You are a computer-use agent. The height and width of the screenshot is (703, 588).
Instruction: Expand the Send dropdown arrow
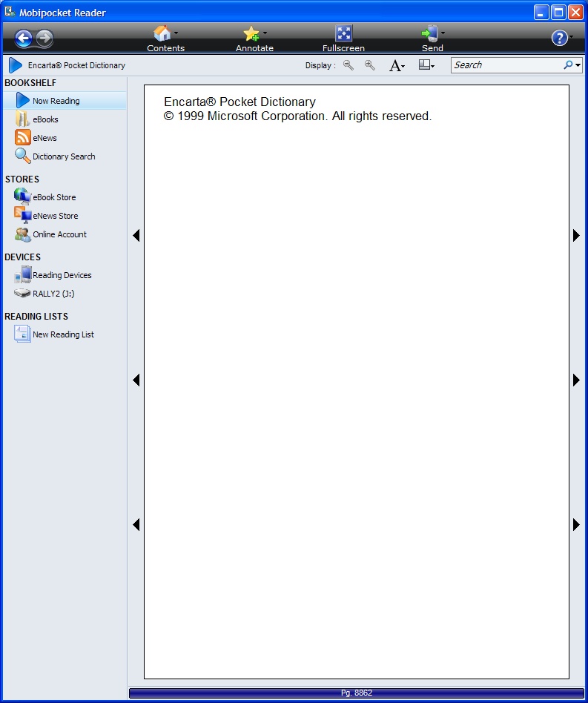pyautogui.click(x=443, y=33)
